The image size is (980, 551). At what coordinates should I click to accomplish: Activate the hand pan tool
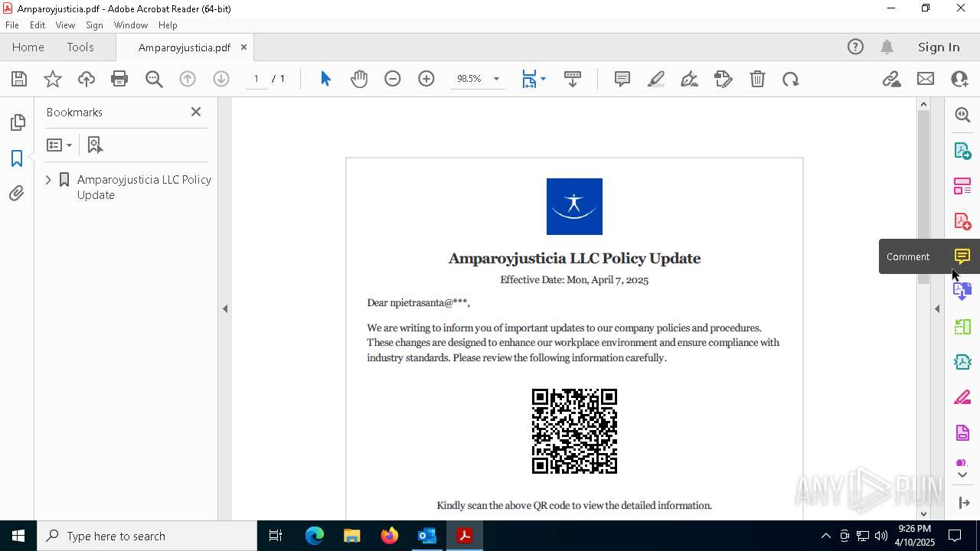tap(359, 79)
